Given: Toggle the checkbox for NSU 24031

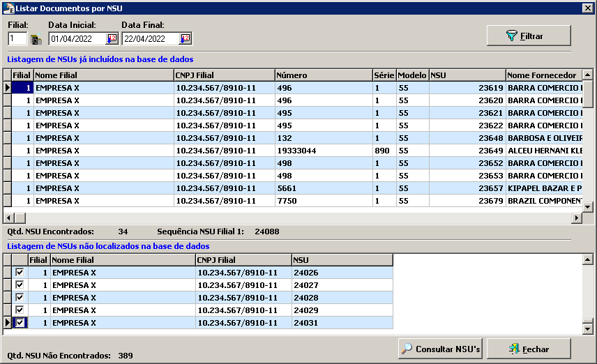Looking at the screenshot, I should click(x=20, y=323).
